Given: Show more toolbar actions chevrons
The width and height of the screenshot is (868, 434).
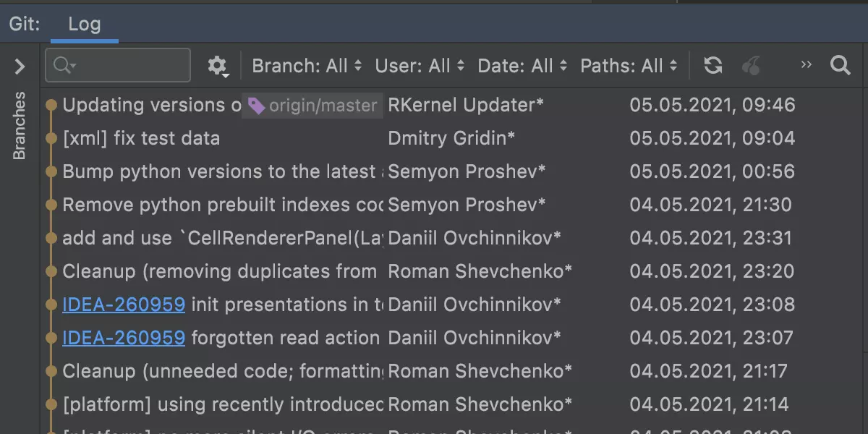Looking at the screenshot, I should (x=807, y=65).
